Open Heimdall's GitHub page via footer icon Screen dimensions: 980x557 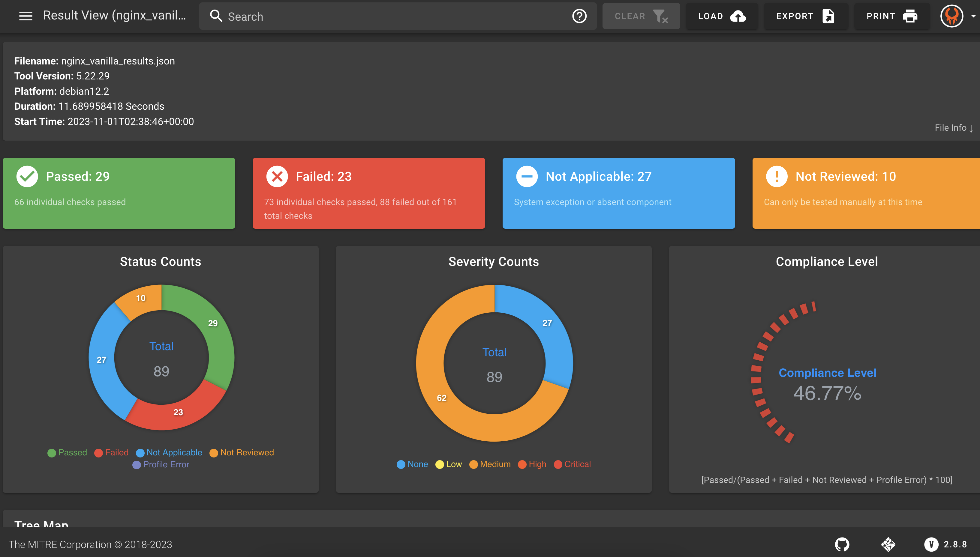coord(842,544)
